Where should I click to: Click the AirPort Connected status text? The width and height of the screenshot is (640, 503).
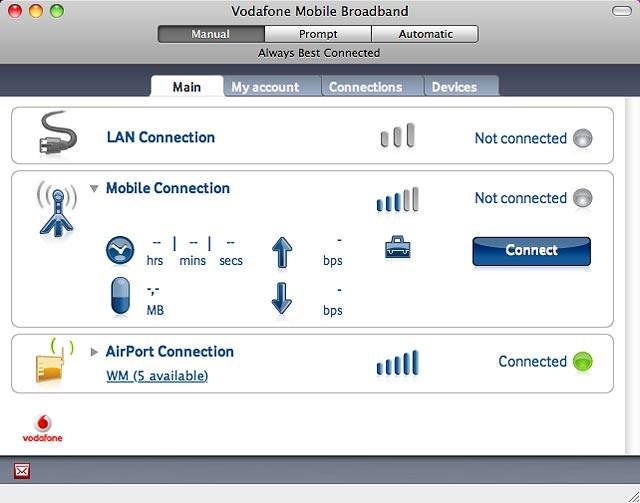tap(533, 361)
